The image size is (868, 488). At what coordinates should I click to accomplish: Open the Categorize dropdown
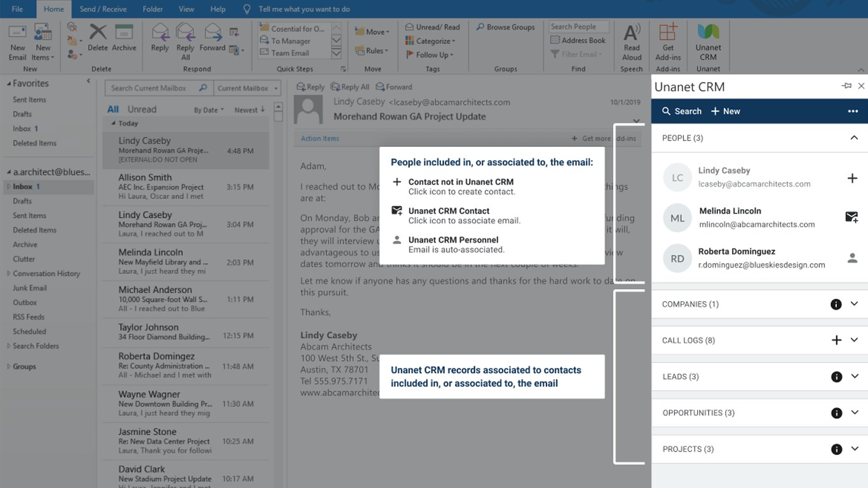click(x=430, y=41)
